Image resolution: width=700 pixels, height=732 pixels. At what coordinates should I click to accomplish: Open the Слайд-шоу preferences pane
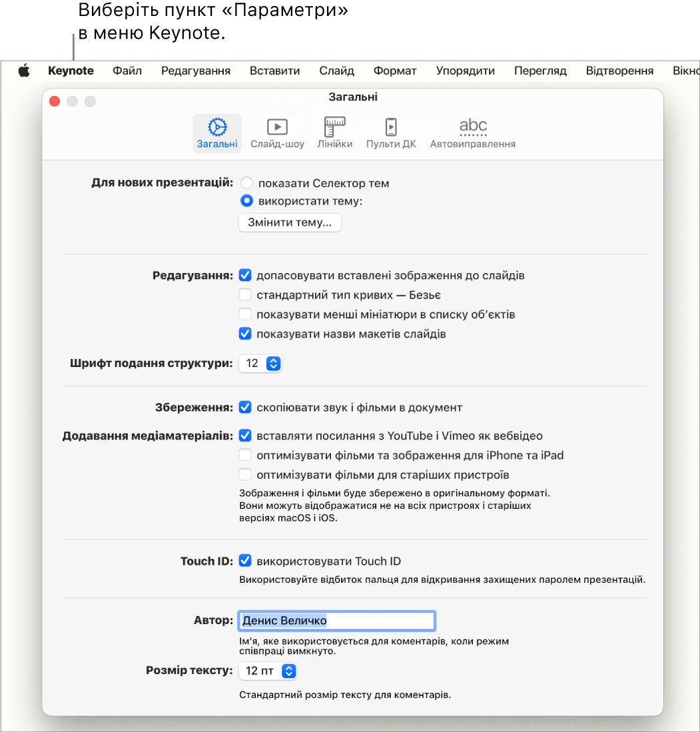(277, 133)
